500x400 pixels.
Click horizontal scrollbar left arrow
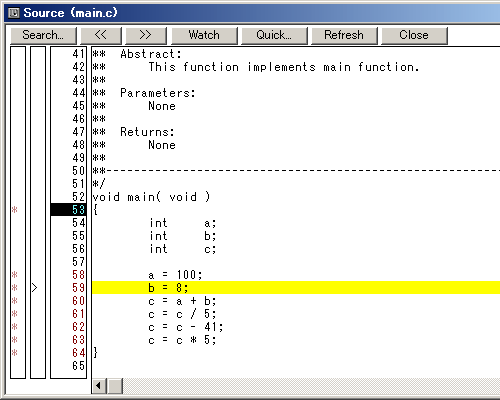coord(99,386)
